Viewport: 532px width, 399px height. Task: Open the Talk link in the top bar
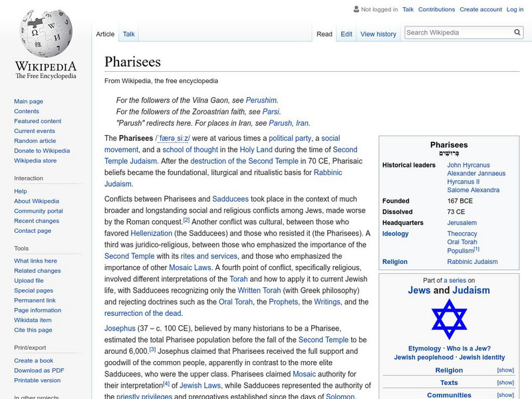pyautogui.click(x=408, y=9)
